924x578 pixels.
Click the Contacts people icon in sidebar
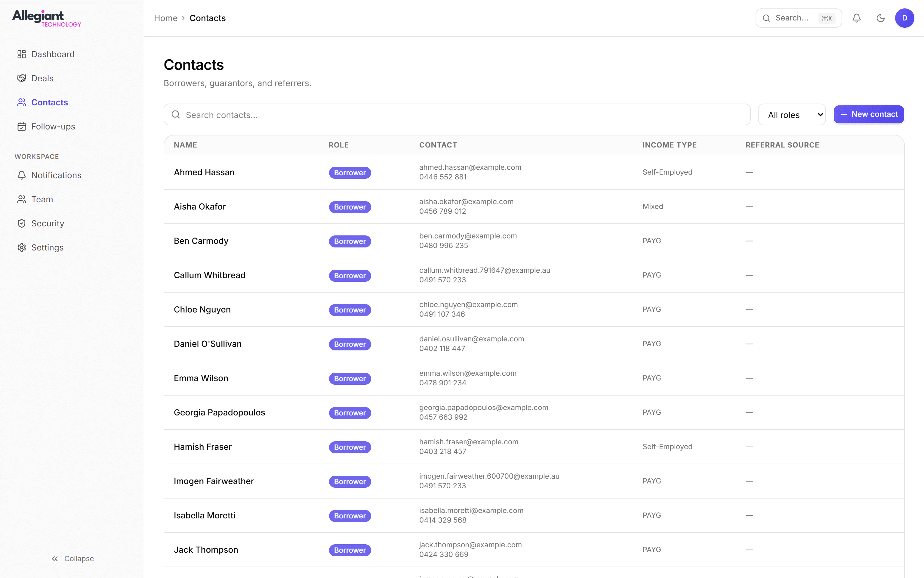pos(21,102)
